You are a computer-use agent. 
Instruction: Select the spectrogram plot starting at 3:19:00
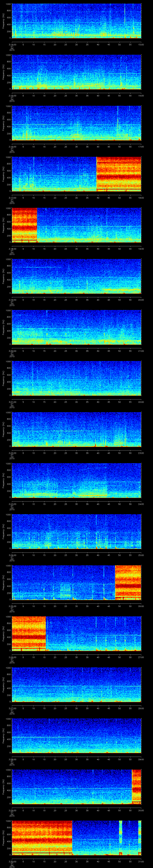tap(77, 276)
